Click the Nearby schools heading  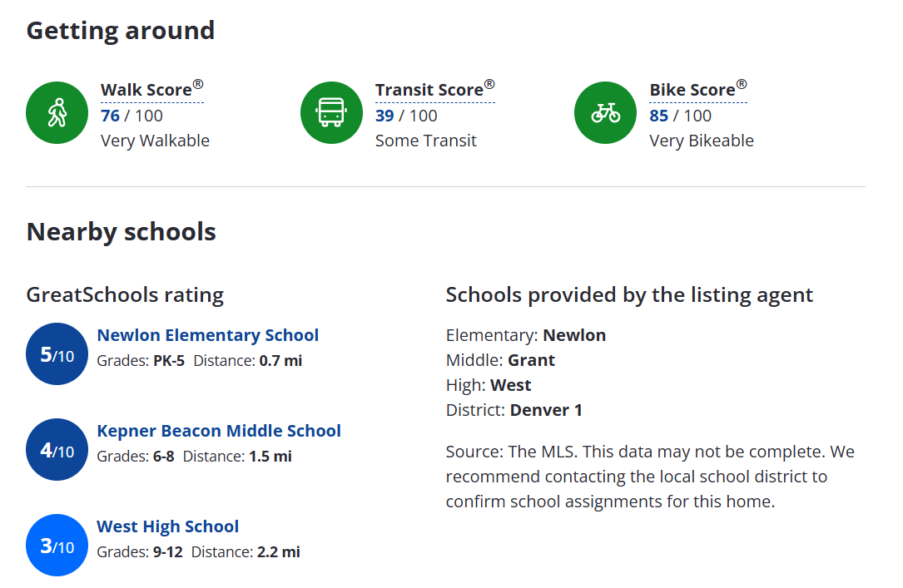point(121,232)
